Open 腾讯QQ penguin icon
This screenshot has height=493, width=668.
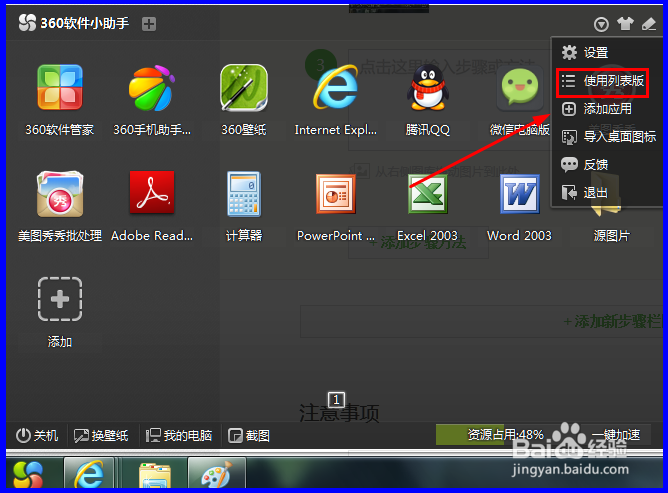click(428, 87)
